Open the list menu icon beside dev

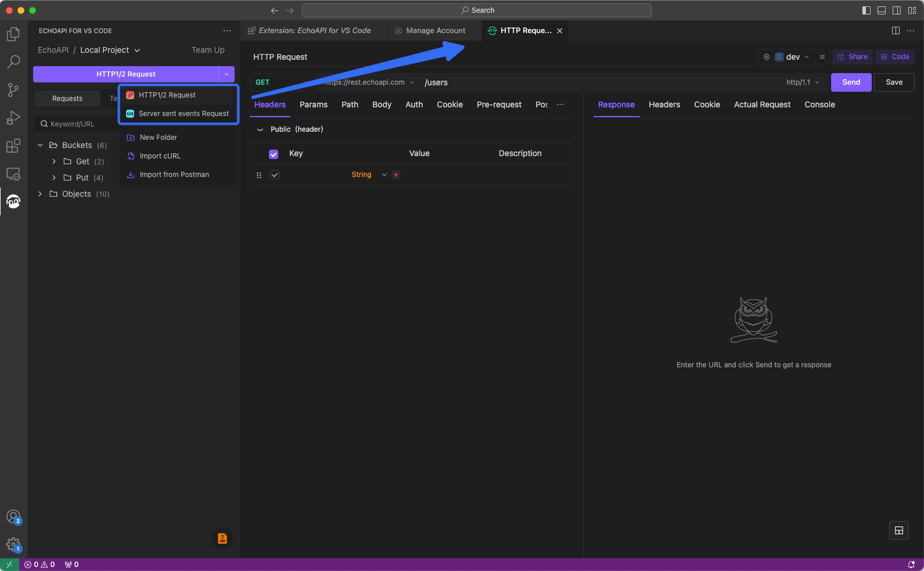click(822, 57)
